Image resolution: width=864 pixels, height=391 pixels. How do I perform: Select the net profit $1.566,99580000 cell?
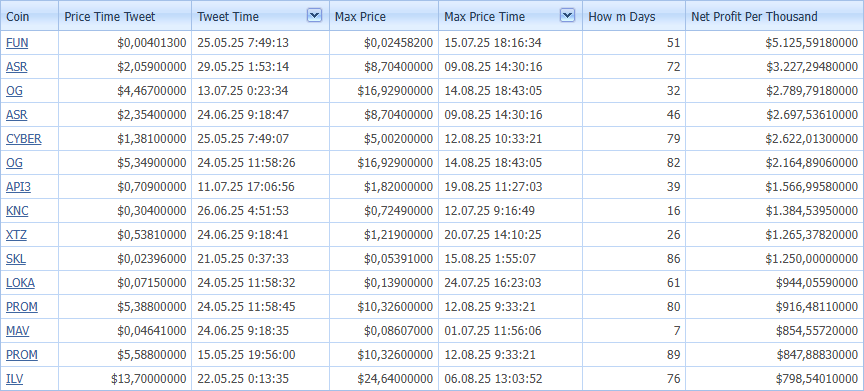[x=775, y=187]
